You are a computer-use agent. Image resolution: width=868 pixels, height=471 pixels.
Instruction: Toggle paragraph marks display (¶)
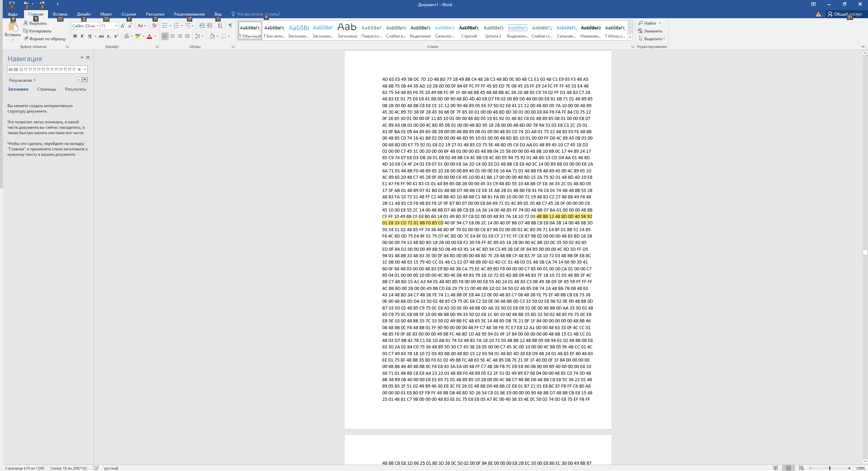pos(230,26)
